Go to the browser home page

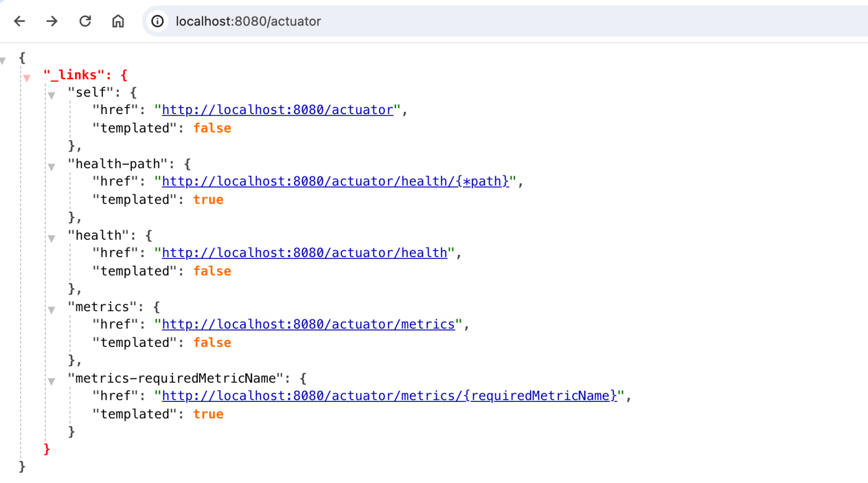pos(118,21)
